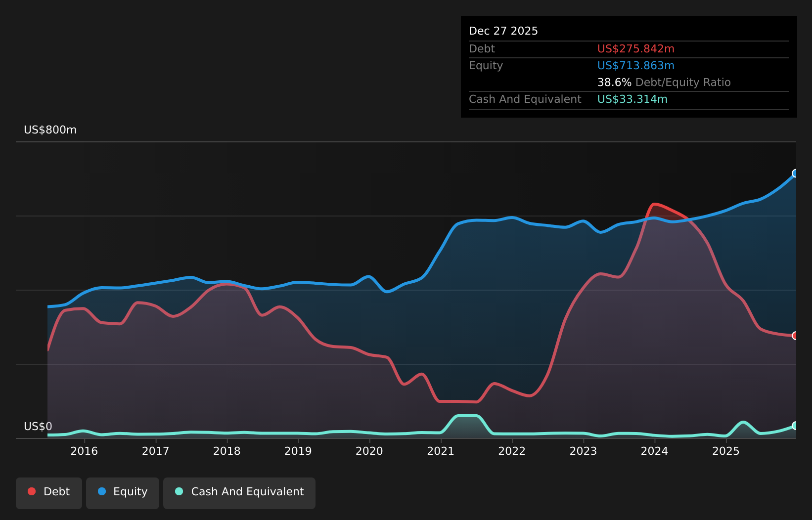Viewport: 812px width, 520px height.
Task: Click the 2016 x-axis label
Action: coord(84,451)
